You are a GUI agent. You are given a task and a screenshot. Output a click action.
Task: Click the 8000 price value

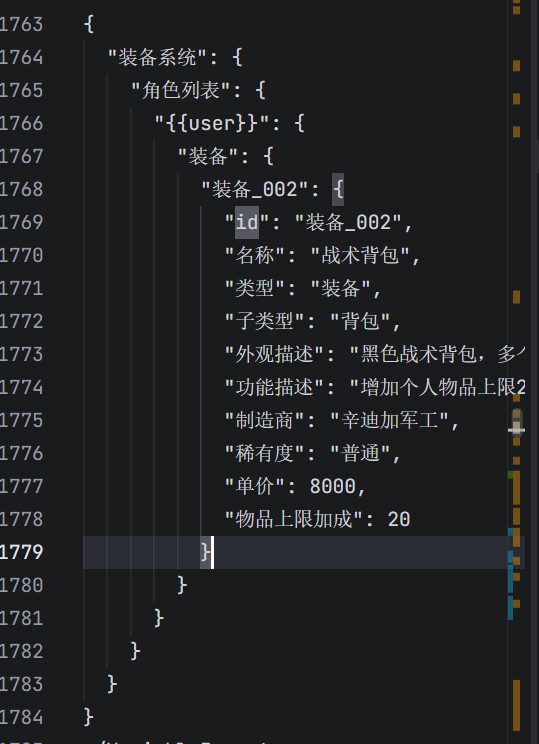[333, 486]
